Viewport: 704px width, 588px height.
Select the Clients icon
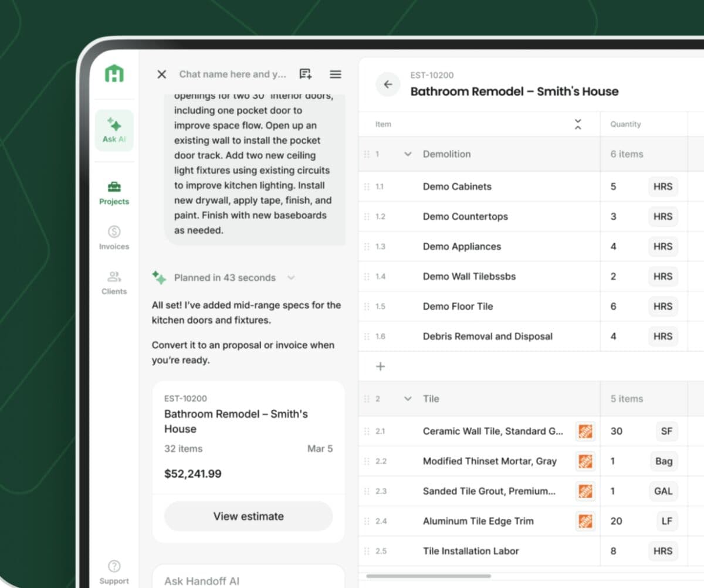click(x=114, y=283)
